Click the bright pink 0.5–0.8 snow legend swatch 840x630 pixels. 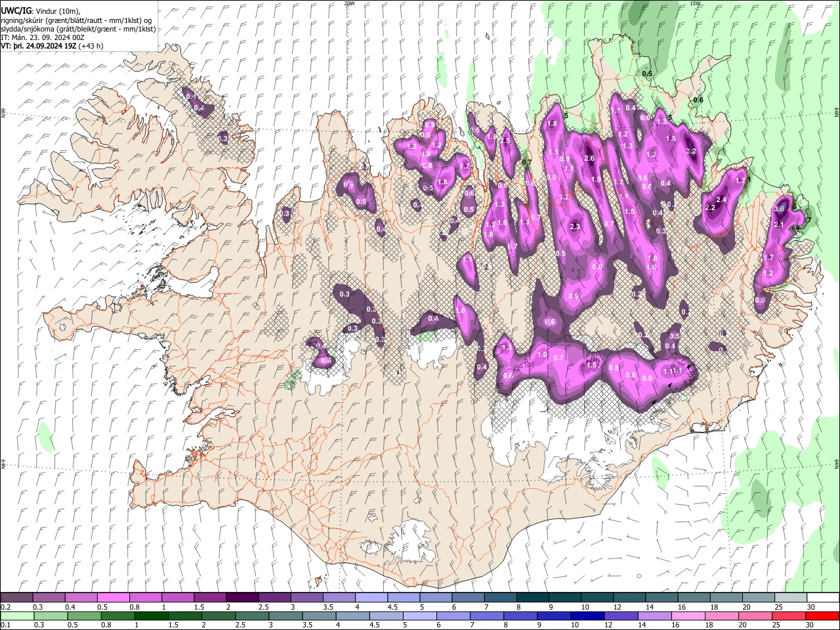click(113, 598)
